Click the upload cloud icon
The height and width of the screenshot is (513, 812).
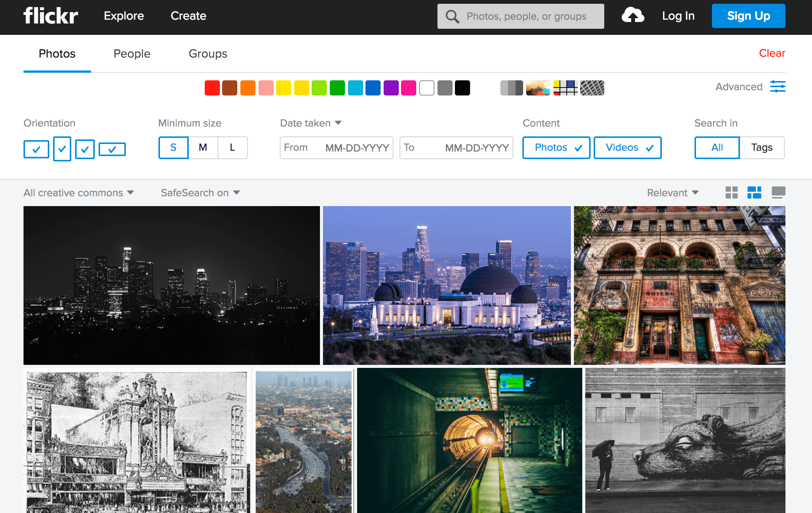632,16
